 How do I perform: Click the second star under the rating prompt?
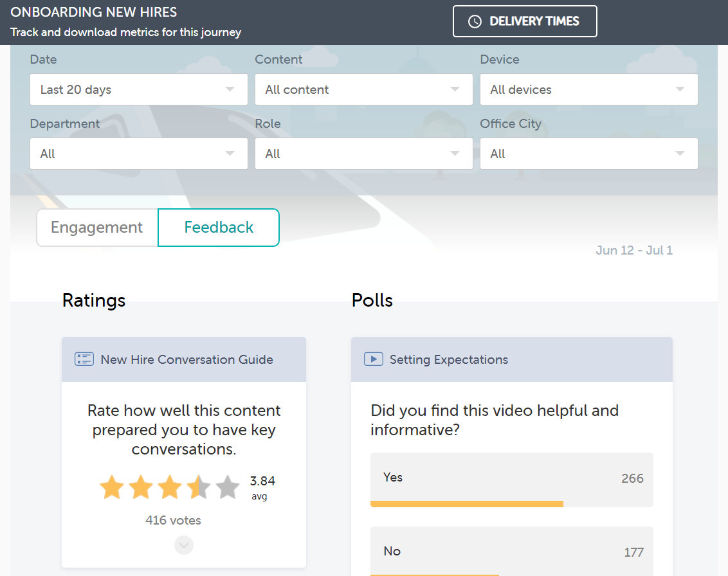(141, 487)
